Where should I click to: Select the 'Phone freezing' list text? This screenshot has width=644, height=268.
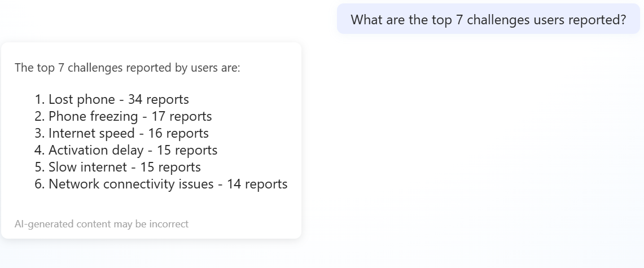pyautogui.click(x=93, y=116)
